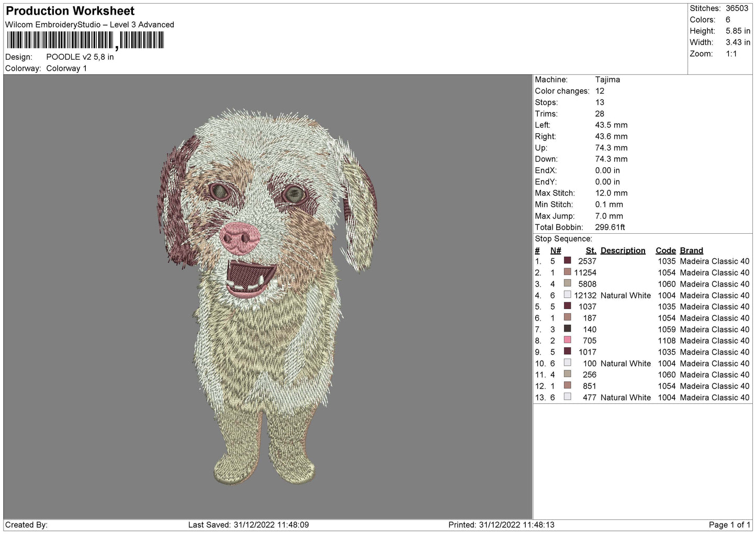Viewport: 756px width, 534px height.
Task: Click the 'Code' column header
Action: [x=665, y=251]
